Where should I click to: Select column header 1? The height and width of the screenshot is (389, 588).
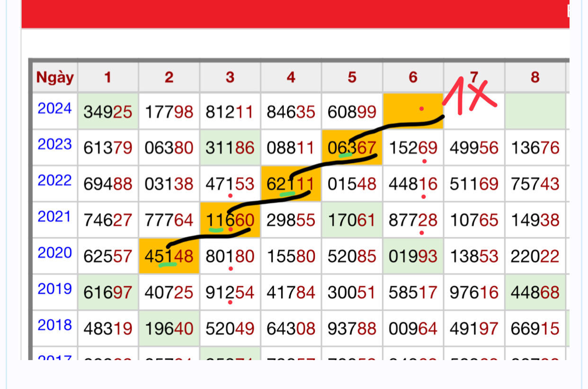coord(108,77)
